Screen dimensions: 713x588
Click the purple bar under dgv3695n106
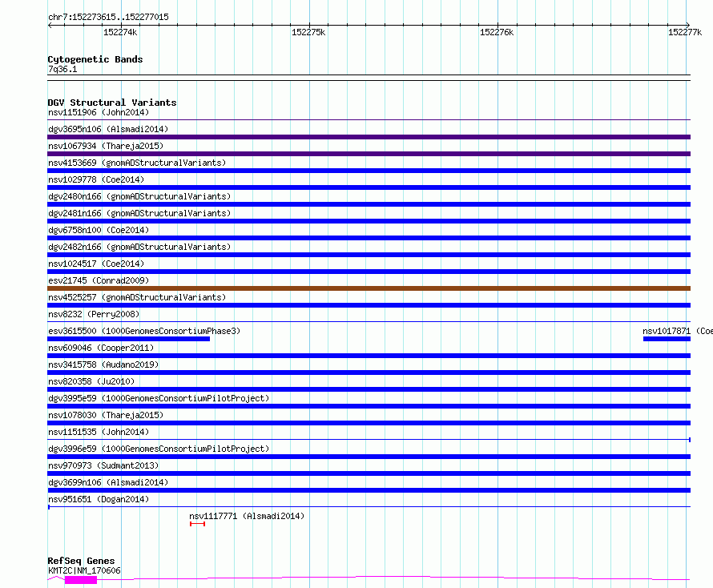(369, 137)
